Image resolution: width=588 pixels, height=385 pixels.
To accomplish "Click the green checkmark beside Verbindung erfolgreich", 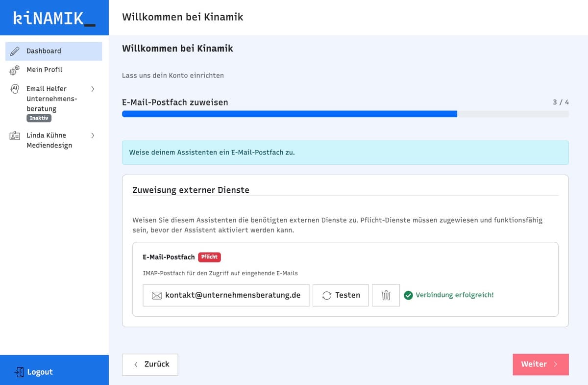I will [x=408, y=295].
